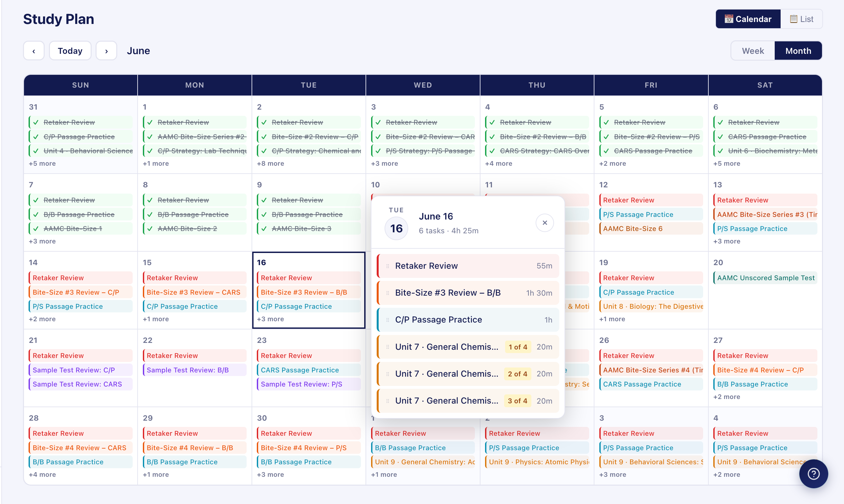This screenshot has width=844, height=504.
Task: Click drag handle on Unit 7 1 of 4 row
Action: pos(388,347)
